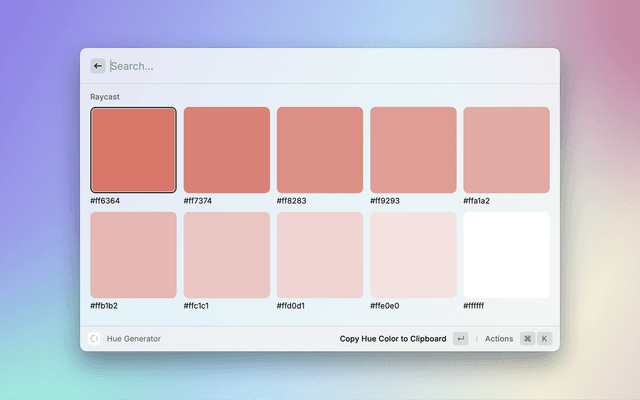
Task: Pick the #ff8283 color swatch
Action: 320,150
